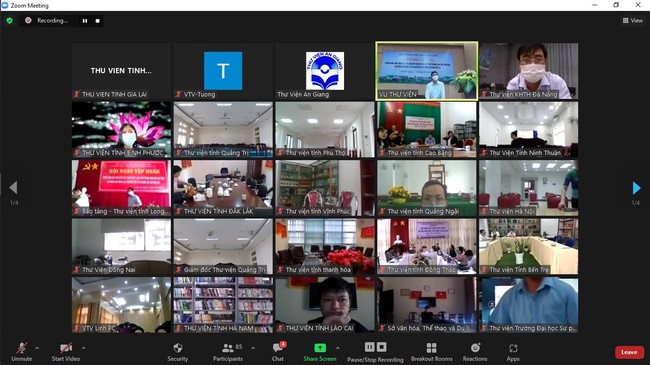Expand audio options arrow next to Unmute

click(37, 348)
